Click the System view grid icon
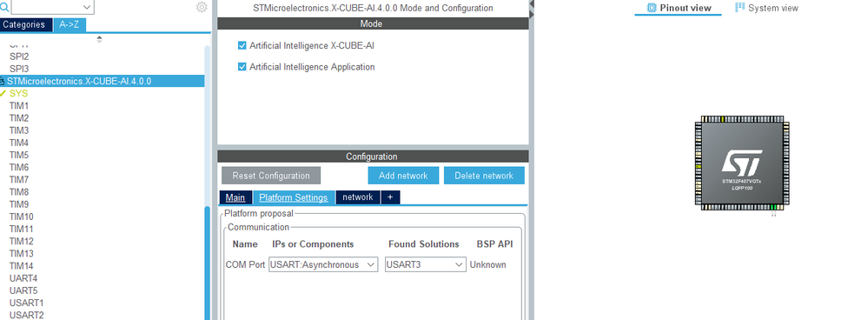The image size is (868, 320). point(739,8)
